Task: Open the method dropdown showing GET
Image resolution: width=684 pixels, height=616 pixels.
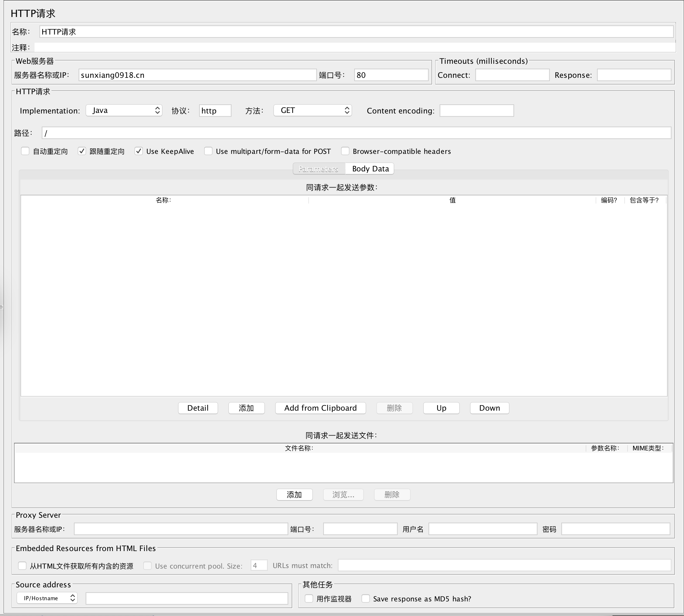Action: (x=312, y=110)
